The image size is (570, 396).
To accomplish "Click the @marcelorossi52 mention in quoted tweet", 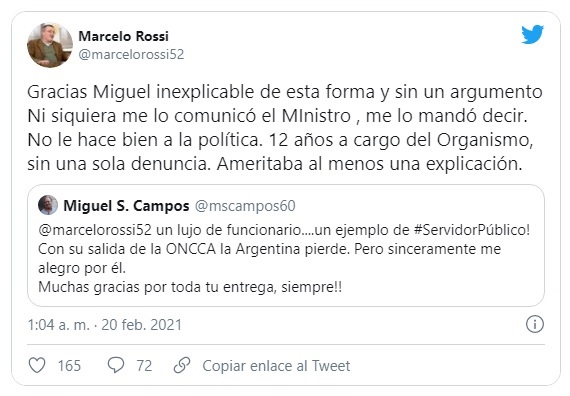I will tap(95, 230).
